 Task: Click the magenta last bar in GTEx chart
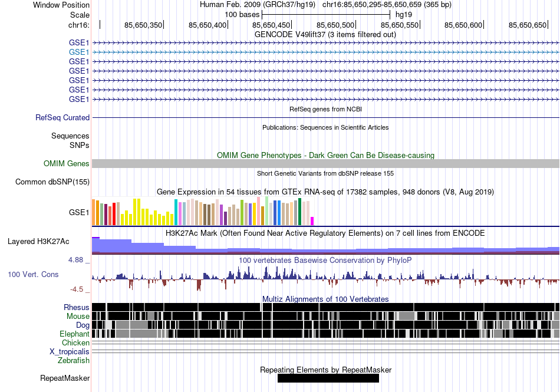[x=312, y=221]
